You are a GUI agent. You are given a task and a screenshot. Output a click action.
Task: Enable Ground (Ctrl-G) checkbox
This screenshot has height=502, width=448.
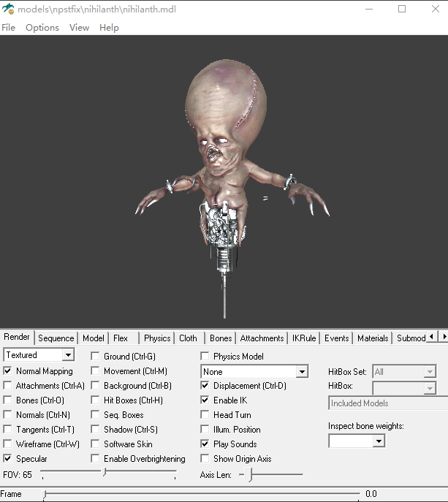tap(95, 356)
